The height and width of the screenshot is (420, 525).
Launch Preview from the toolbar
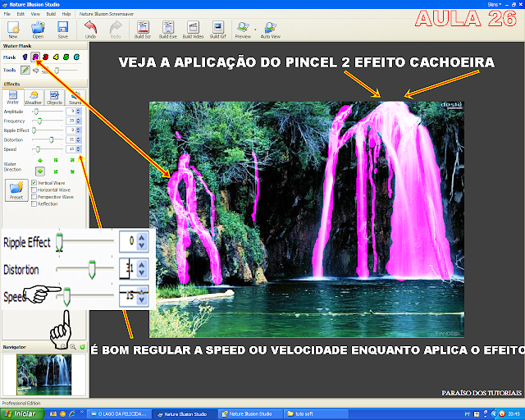tap(243, 30)
